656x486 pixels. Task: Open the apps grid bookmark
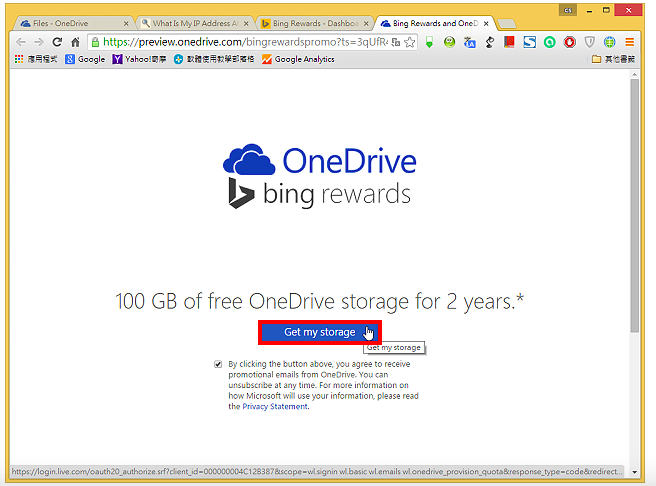pos(36,59)
